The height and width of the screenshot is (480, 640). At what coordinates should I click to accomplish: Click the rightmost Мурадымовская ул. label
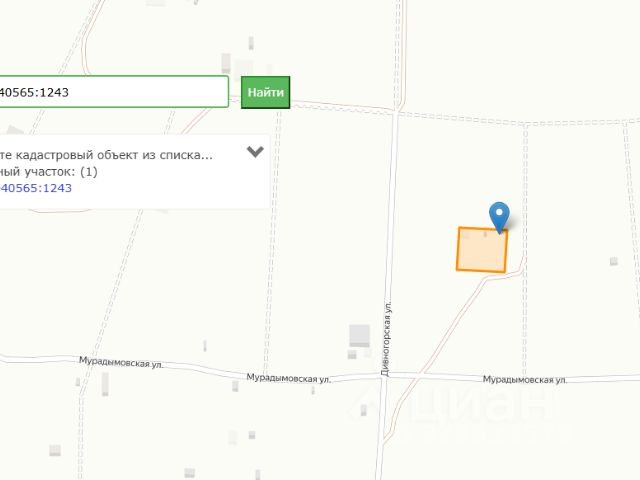click(525, 380)
